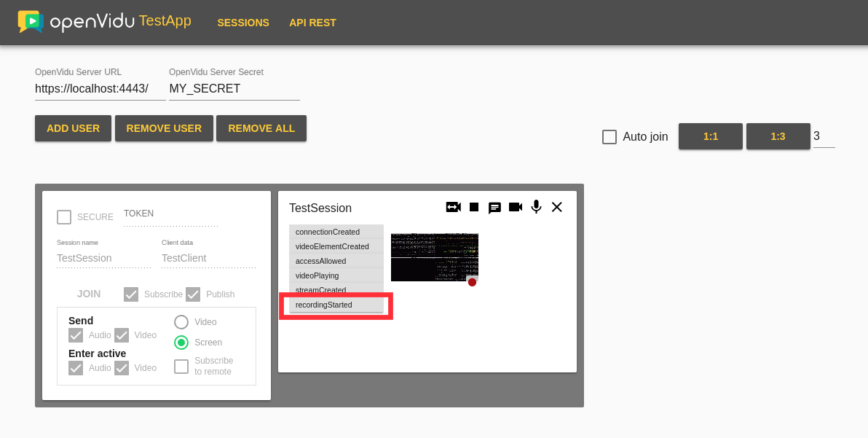Leave the session using the X icon
Screen dimensions: 868x438
[x=556, y=207]
